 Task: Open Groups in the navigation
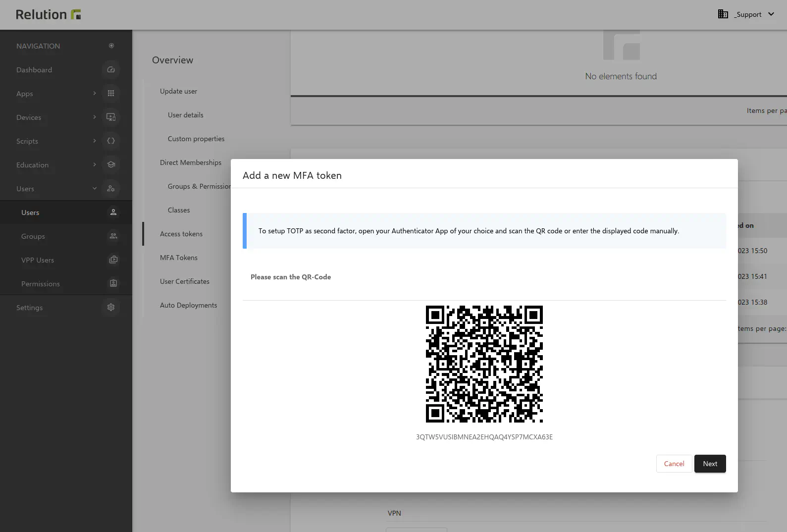66,236
